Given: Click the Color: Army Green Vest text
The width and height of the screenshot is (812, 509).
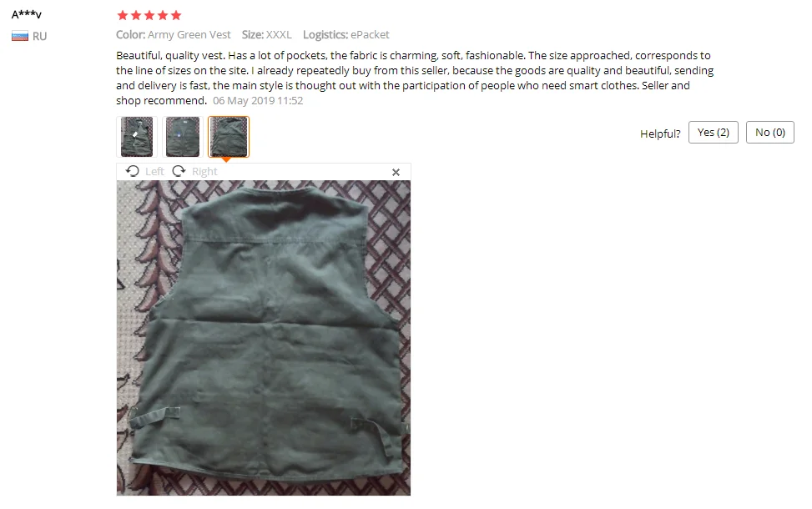Looking at the screenshot, I should click(173, 35).
